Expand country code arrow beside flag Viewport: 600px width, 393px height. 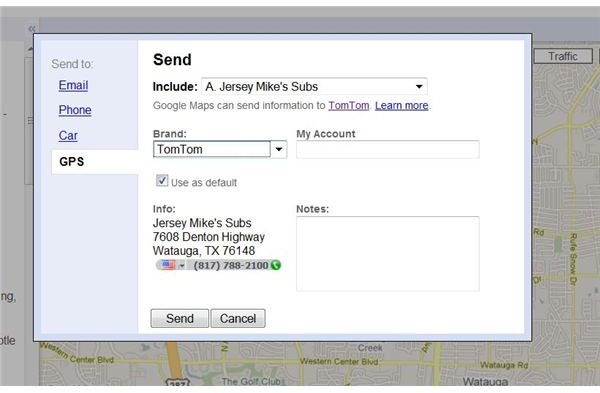pos(182,265)
